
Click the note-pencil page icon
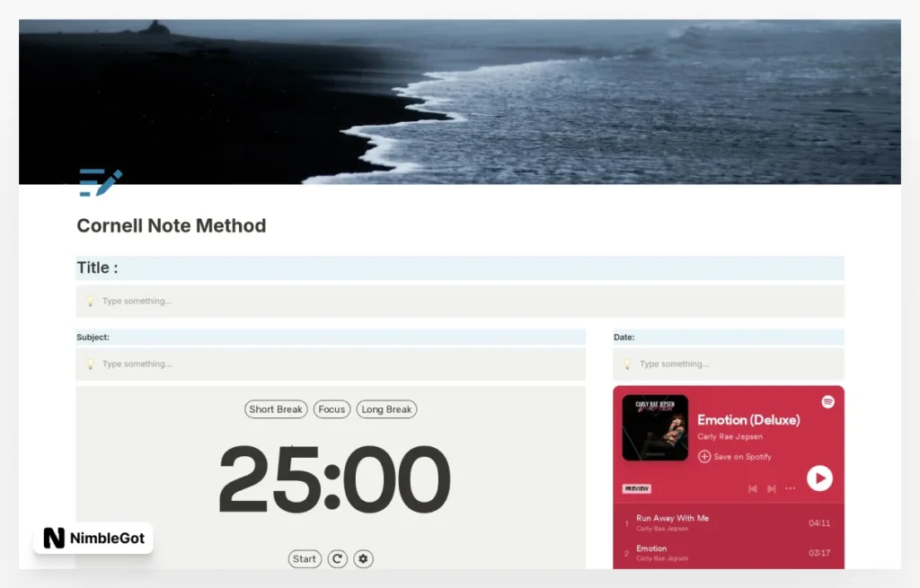coord(101,182)
